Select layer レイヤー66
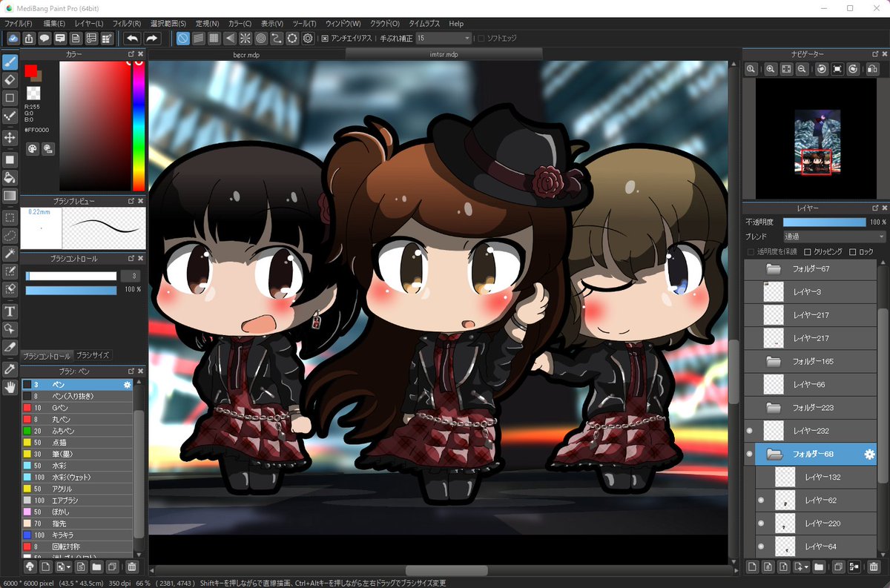 click(810, 384)
